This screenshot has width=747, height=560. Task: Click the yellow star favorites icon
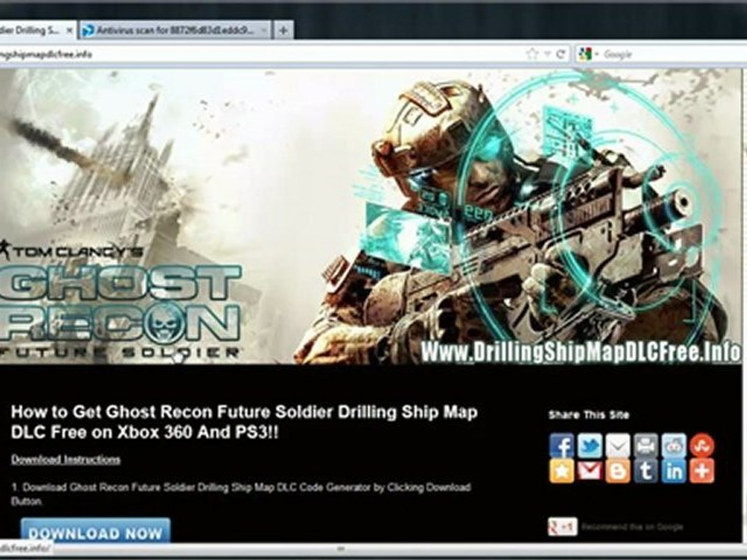[562, 471]
